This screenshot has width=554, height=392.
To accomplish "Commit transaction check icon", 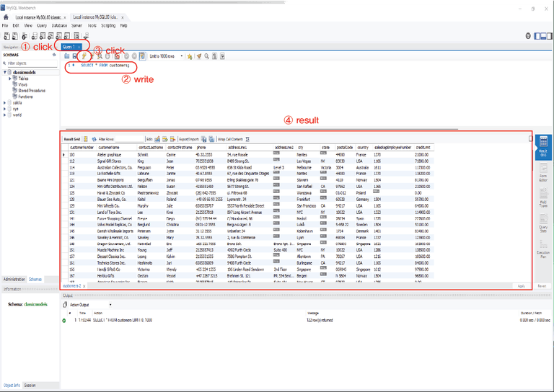I will pyautogui.click(x=126, y=56).
